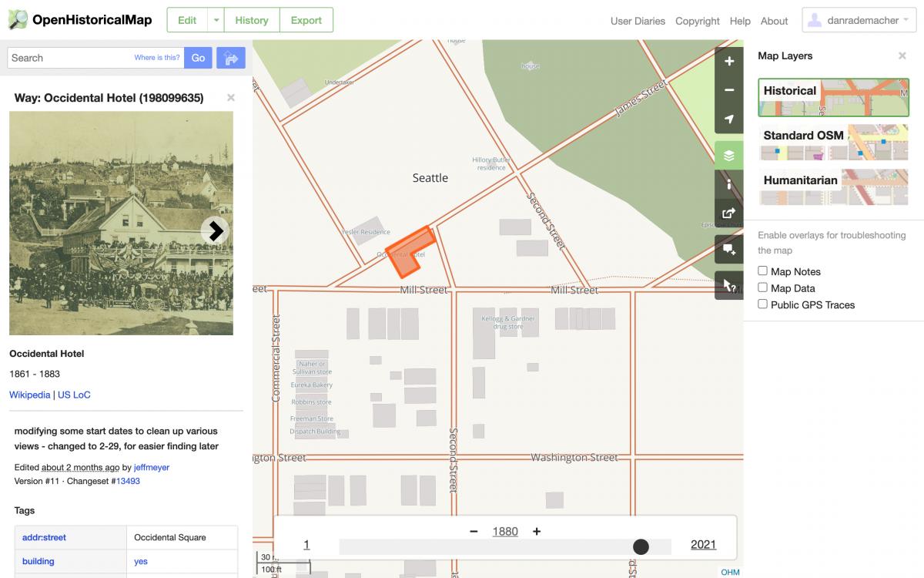
Task: Click the addr:street tag key
Action: 44,537
